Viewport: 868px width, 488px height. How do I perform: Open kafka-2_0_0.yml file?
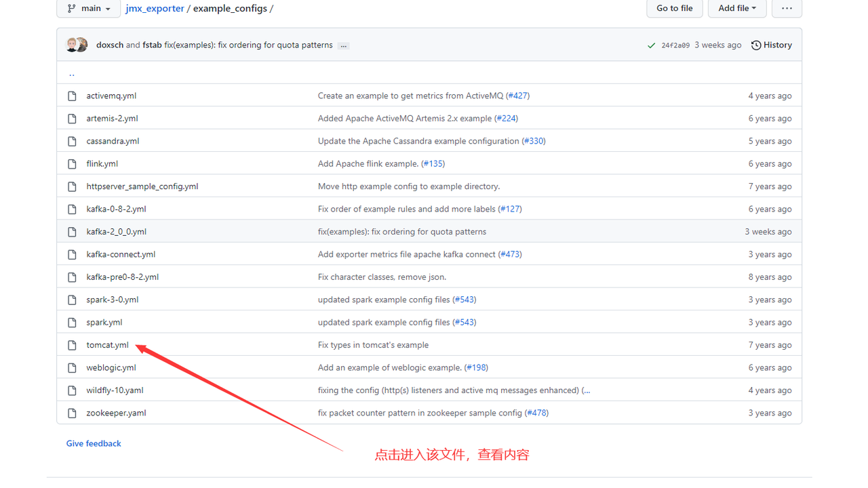[117, 232]
